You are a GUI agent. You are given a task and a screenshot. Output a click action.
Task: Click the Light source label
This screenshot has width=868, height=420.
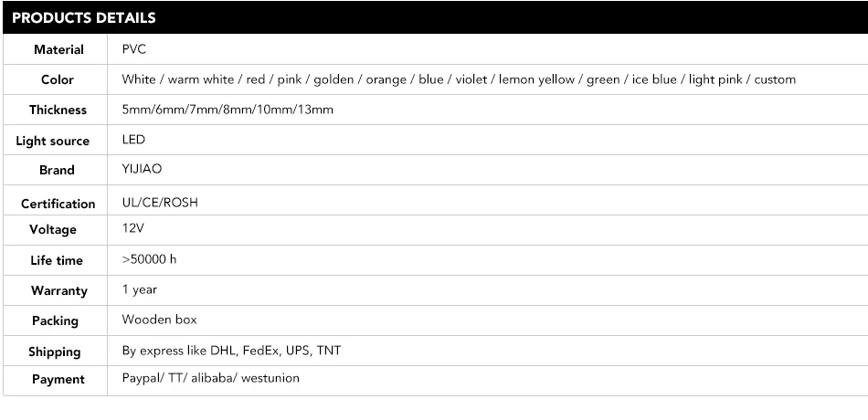tap(53, 141)
